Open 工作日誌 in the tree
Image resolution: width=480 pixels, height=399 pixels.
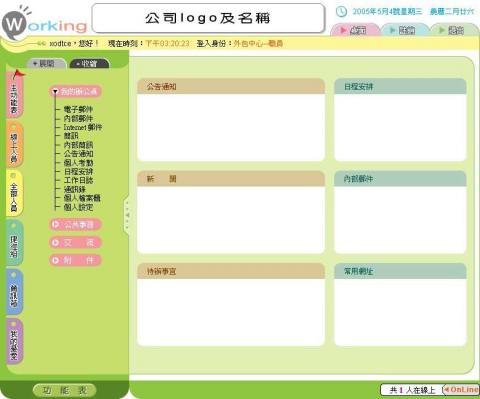(x=78, y=180)
